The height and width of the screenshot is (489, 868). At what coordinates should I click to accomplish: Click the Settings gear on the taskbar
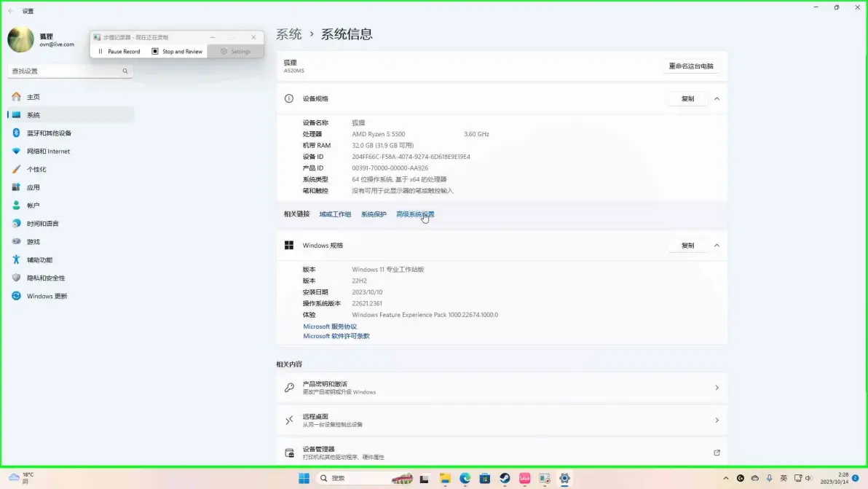point(564,479)
